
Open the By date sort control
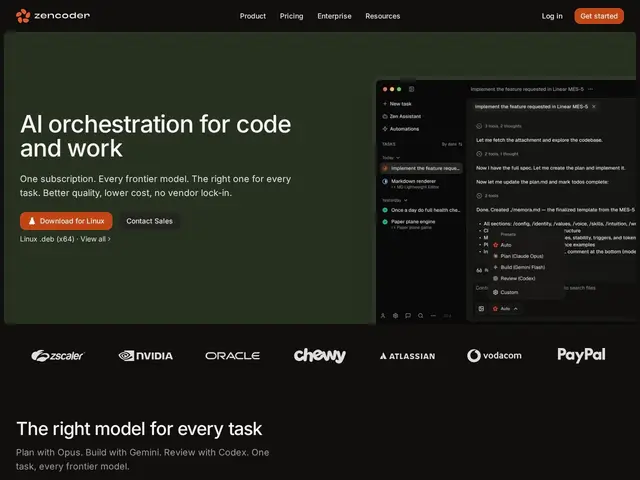452,144
